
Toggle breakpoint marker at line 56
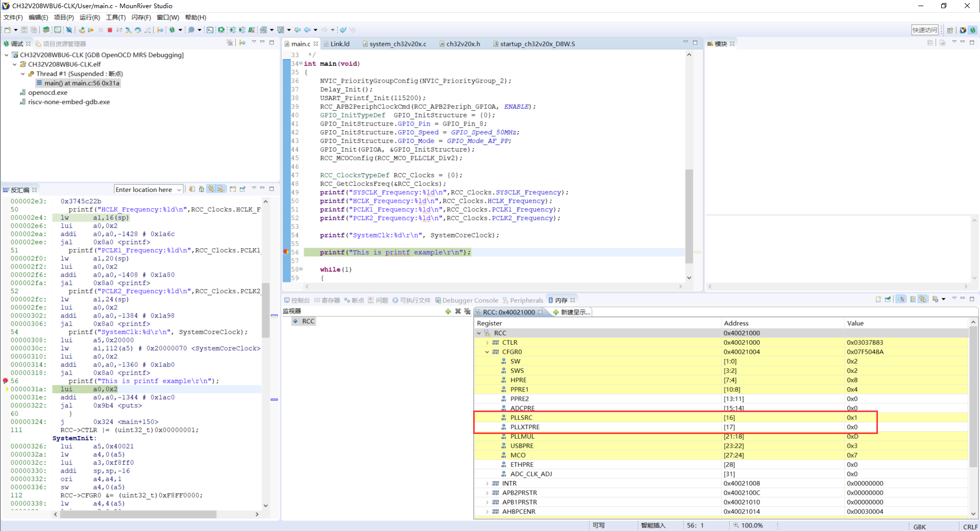(x=286, y=252)
